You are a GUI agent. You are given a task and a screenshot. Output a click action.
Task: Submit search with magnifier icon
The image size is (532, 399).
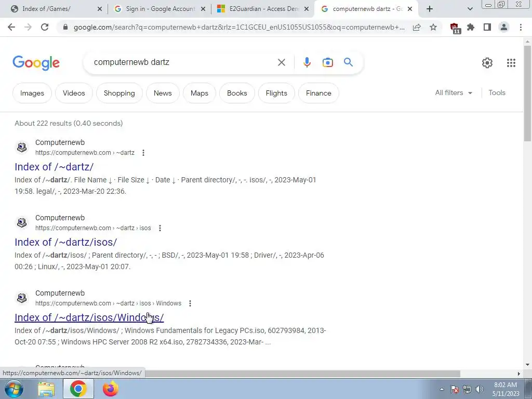349,62
